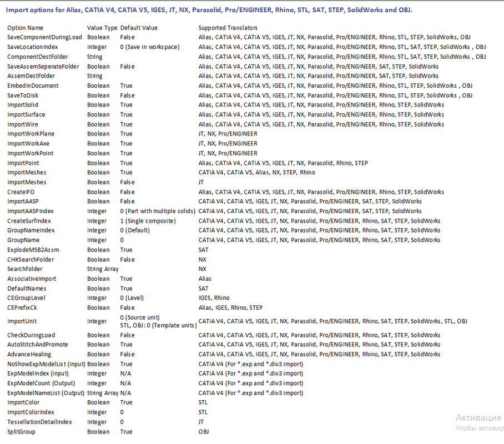
Task: Click '0 (Level)' default value
Action: tap(132, 298)
